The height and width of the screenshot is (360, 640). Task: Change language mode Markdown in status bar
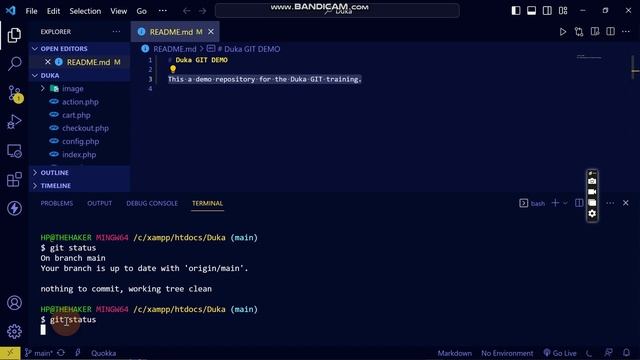point(455,353)
